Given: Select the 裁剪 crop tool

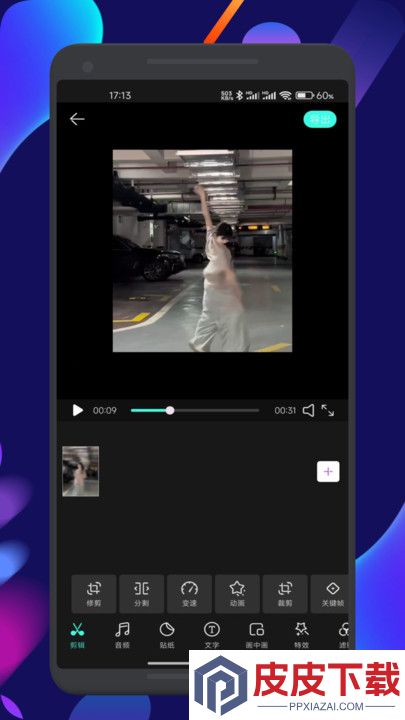Looking at the screenshot, I should click(285, 594).
